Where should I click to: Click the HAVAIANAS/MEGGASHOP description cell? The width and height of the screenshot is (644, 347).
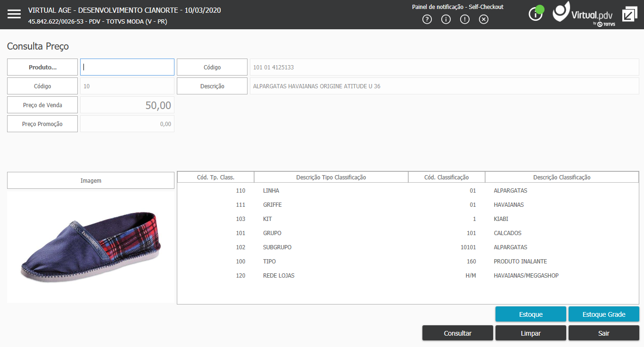526,276
